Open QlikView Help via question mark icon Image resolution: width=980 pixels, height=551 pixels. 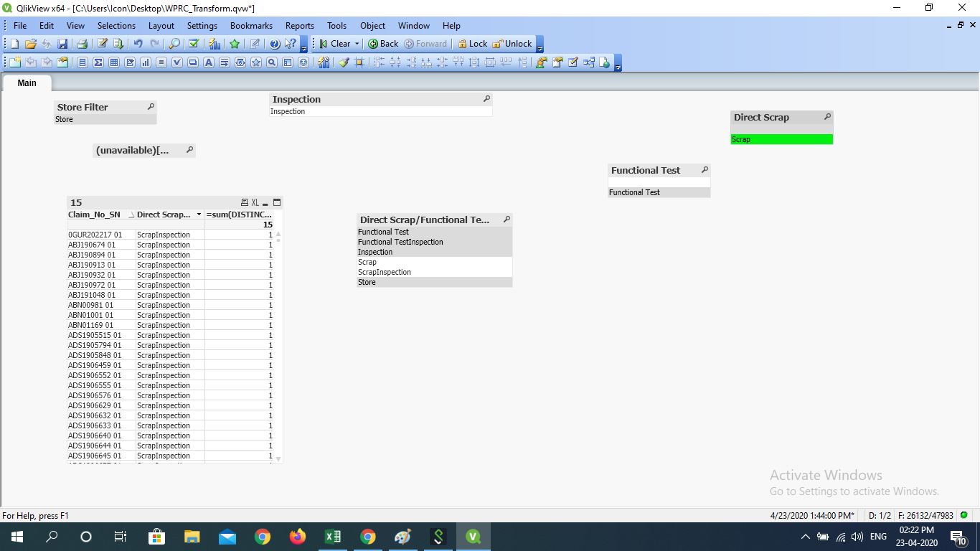tap(273, 43)
